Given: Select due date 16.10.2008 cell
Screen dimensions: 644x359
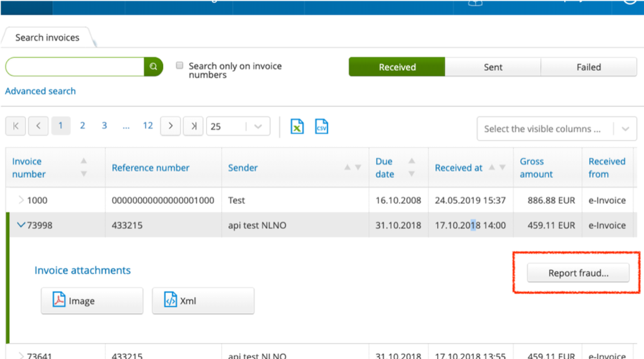Looking at the screenshot, I should click(398, 200).
